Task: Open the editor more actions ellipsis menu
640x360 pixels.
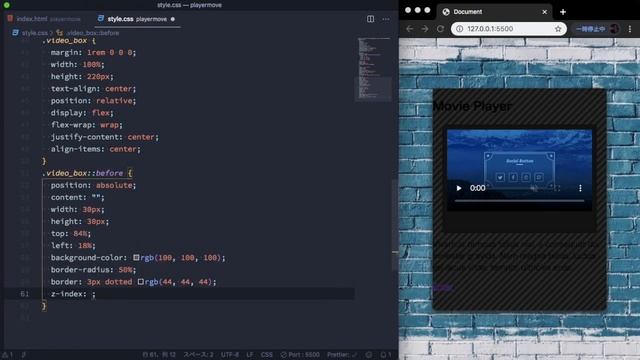Action: click(386, 19)
